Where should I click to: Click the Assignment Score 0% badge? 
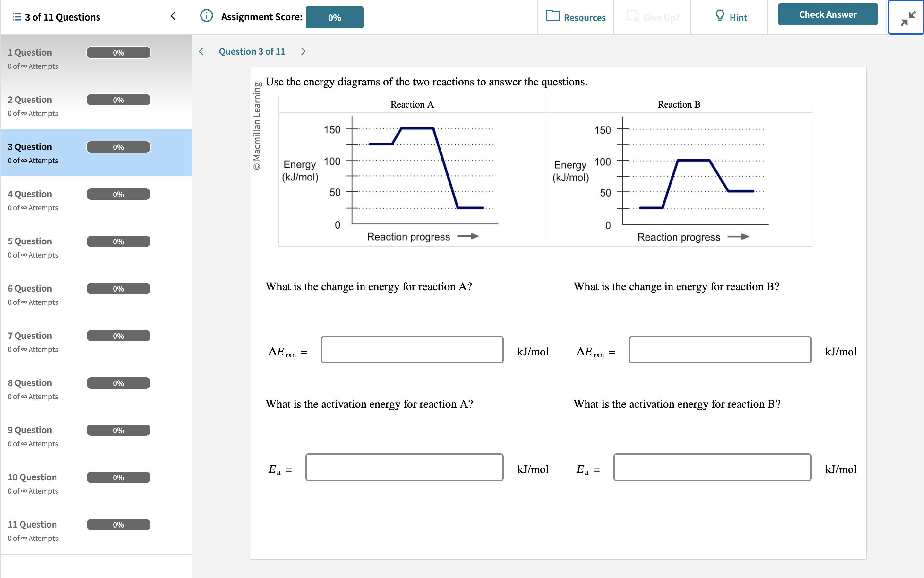[335, 17]
